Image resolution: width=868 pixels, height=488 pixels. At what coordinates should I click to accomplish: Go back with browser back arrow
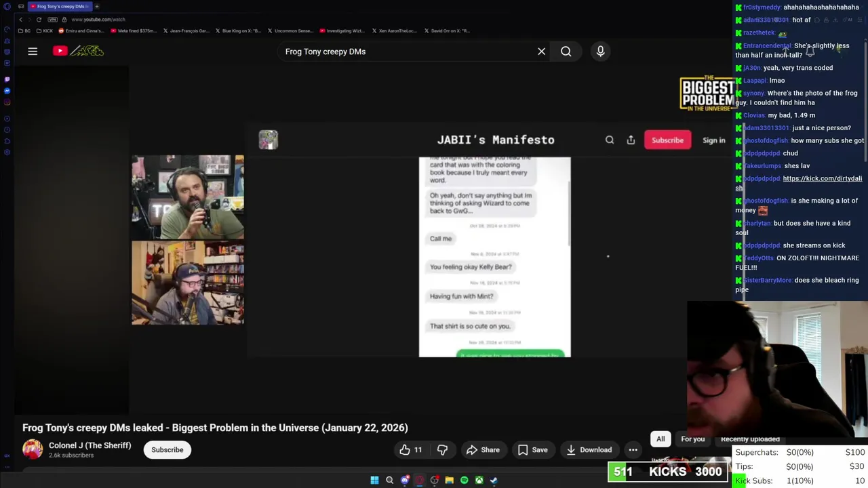[x=21, y=19]
